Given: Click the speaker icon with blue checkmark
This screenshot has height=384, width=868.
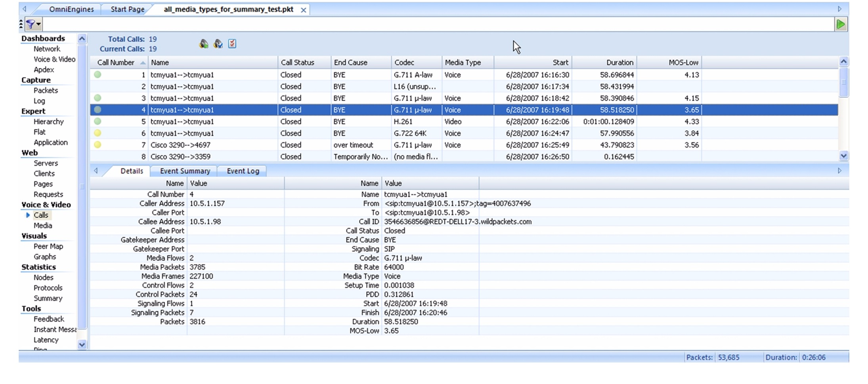Looking at the screenshot, I should point(218,44).
